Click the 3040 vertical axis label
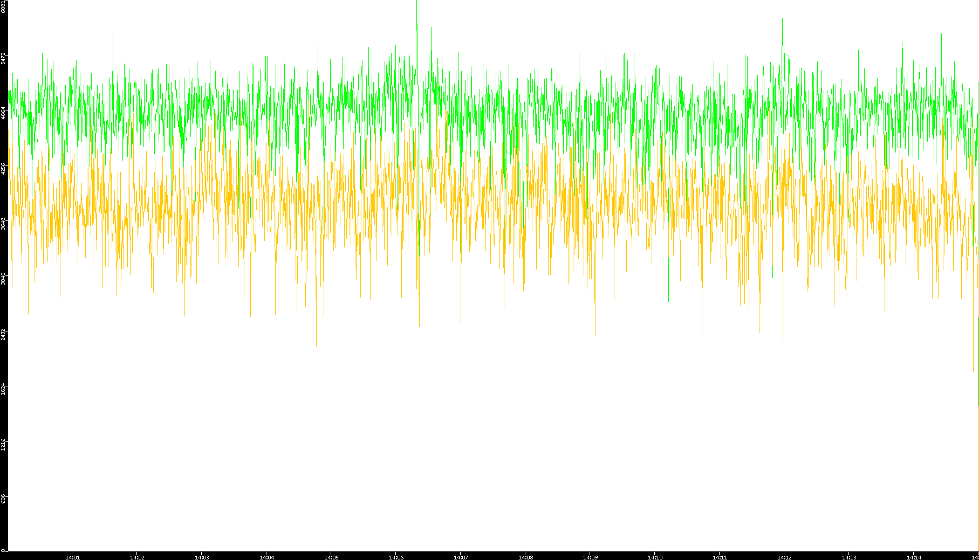Viewport: 979px width, 560px height. coord(3,279)
